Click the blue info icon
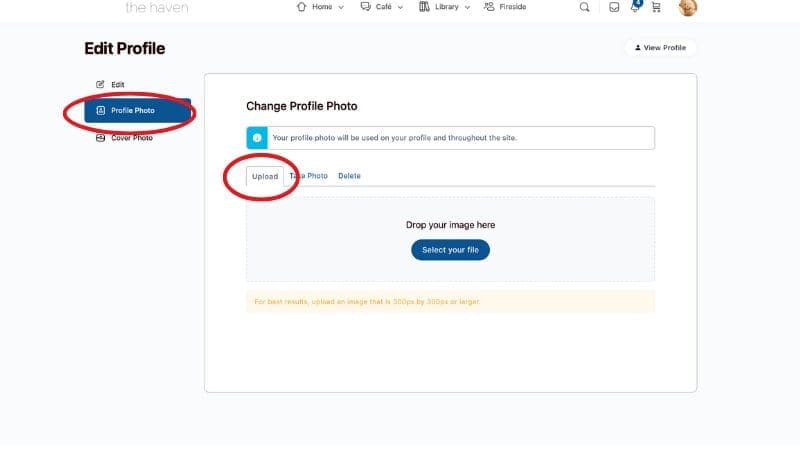Image resolution: width=800 pixels, height=450 pixels. point(257,138)
